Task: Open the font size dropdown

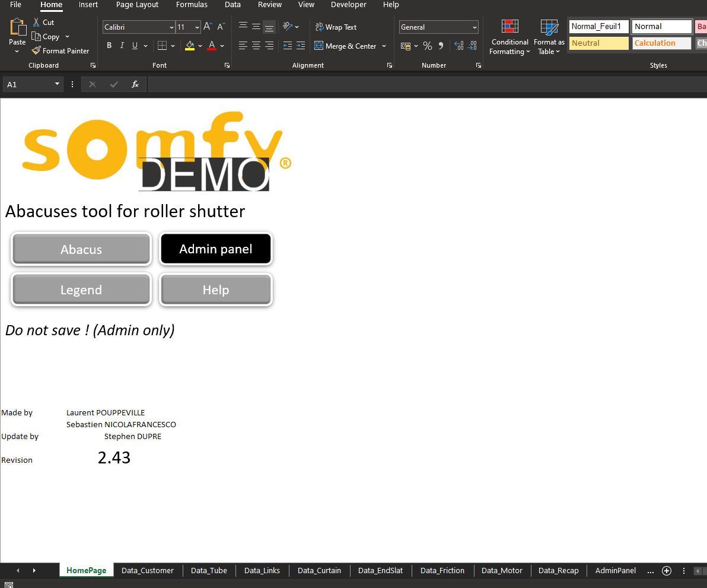Action: 197,27
